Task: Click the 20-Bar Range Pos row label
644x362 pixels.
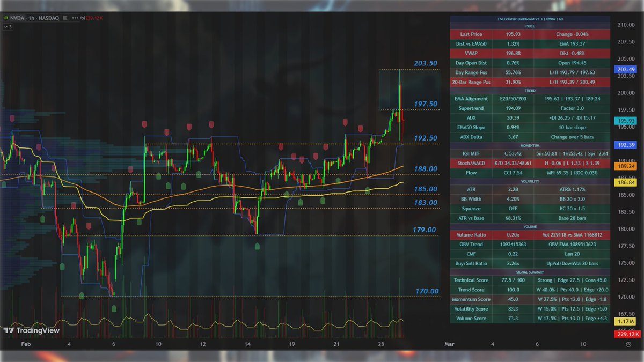Action: click(x=471, y=82)
